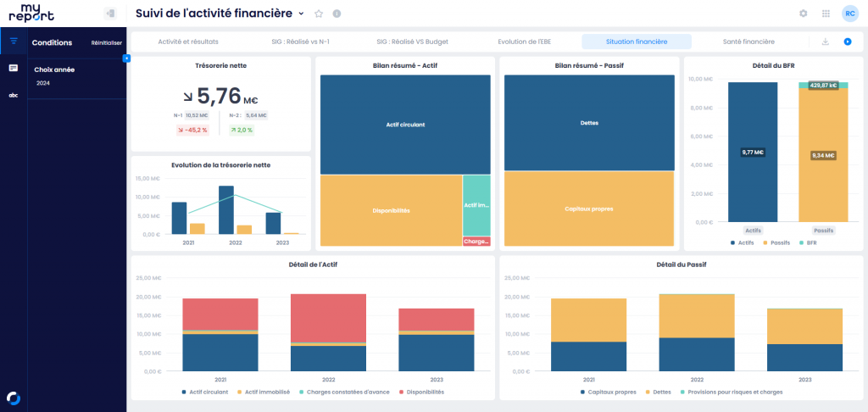Screen dimensions: 868x412
Task: Open settings with the gear icon
Action: (804, 14)
